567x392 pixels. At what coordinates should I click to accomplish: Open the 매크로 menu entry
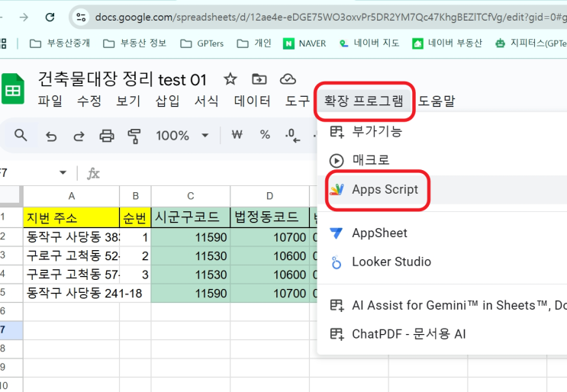coord(370,160)
